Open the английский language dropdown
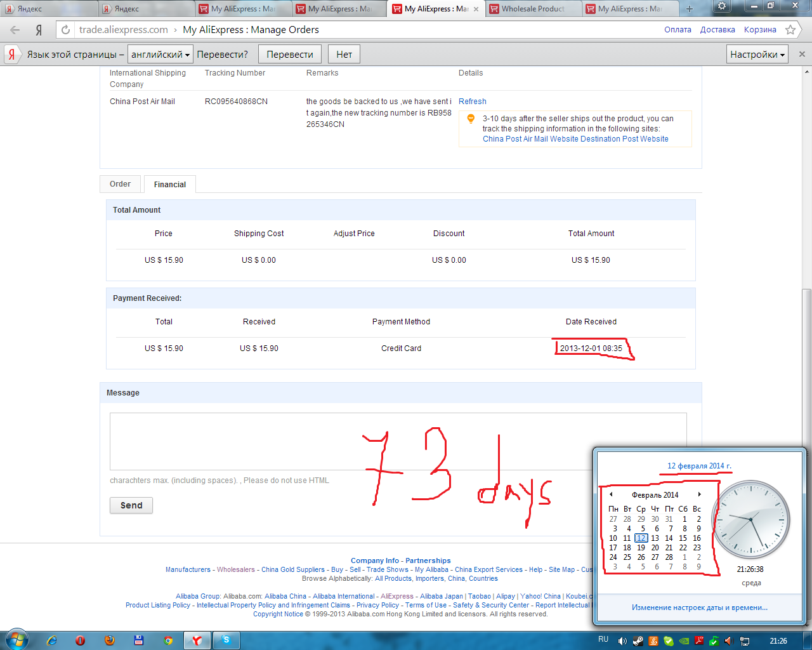Screen dimensions: 812x650 pos(160,55)
